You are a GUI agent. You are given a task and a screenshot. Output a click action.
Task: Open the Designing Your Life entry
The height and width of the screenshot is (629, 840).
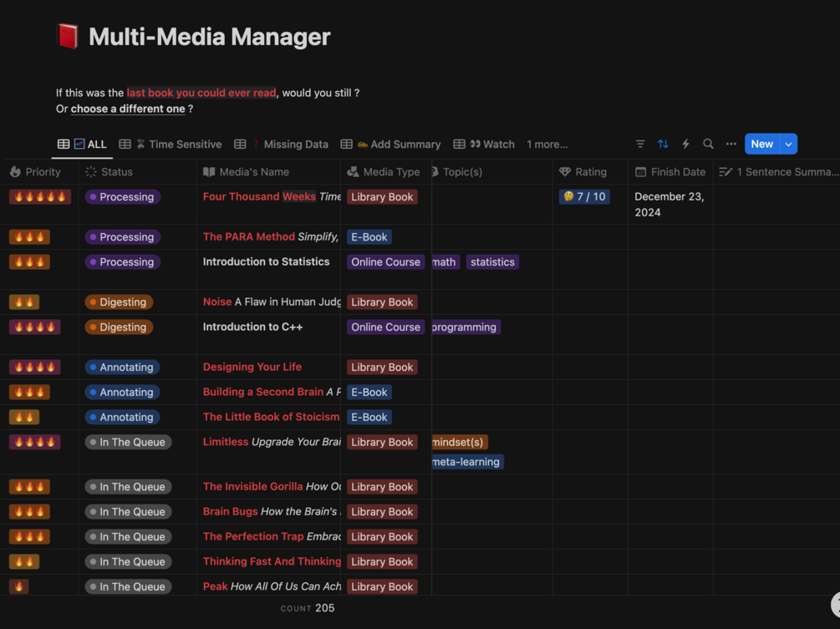coord(252,367)
